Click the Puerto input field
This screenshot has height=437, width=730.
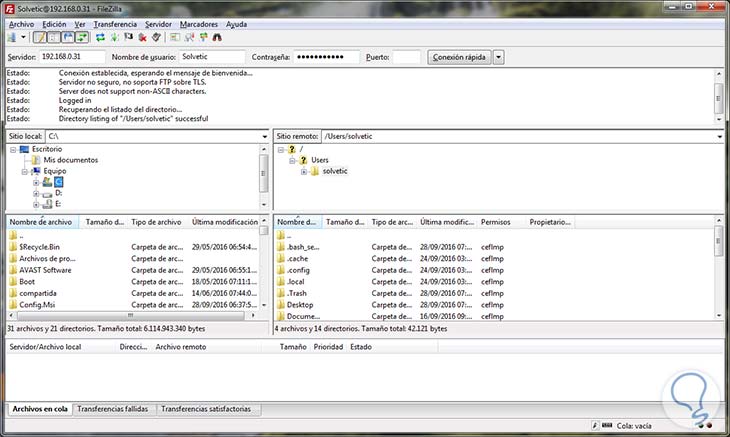[406, 57]
